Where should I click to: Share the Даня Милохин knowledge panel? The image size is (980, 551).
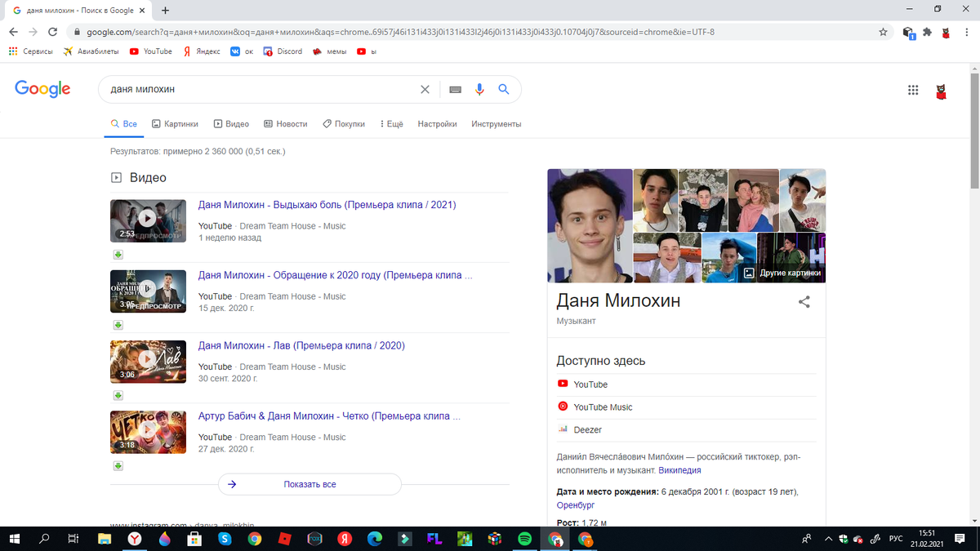(804, 302)
